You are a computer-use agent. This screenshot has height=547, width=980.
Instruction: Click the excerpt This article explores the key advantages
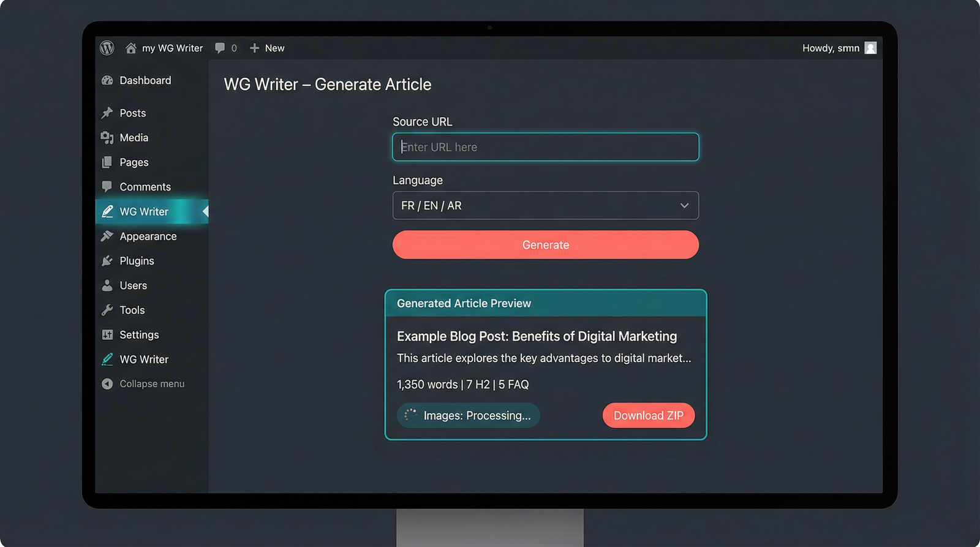click(544, 358)
